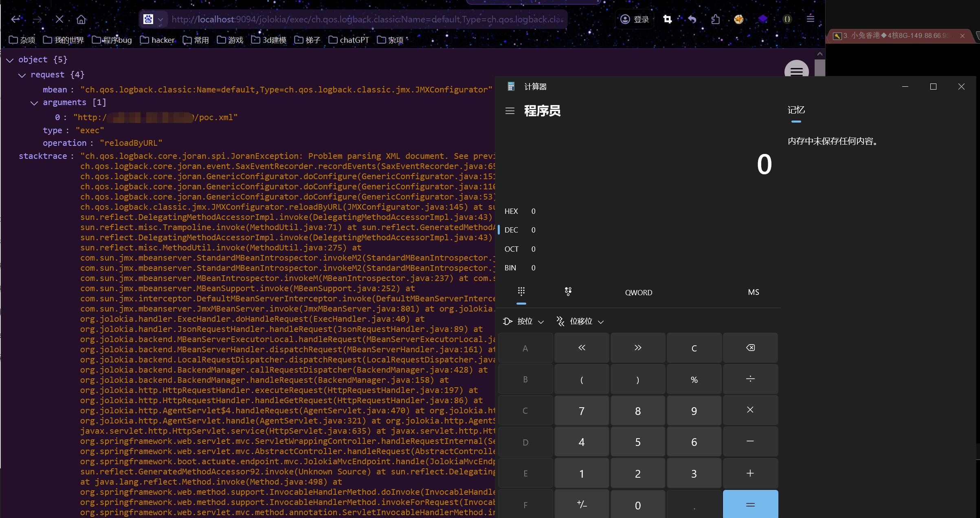980x518 pixels.
Task: Open the calculator hamburger navigation menu
Action: (x=510, y=111)
